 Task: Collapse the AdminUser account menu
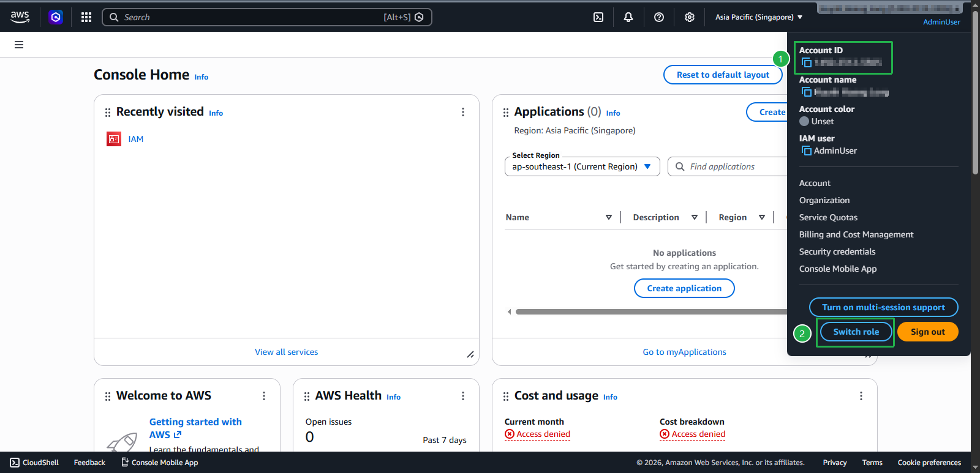coord(942,21)
